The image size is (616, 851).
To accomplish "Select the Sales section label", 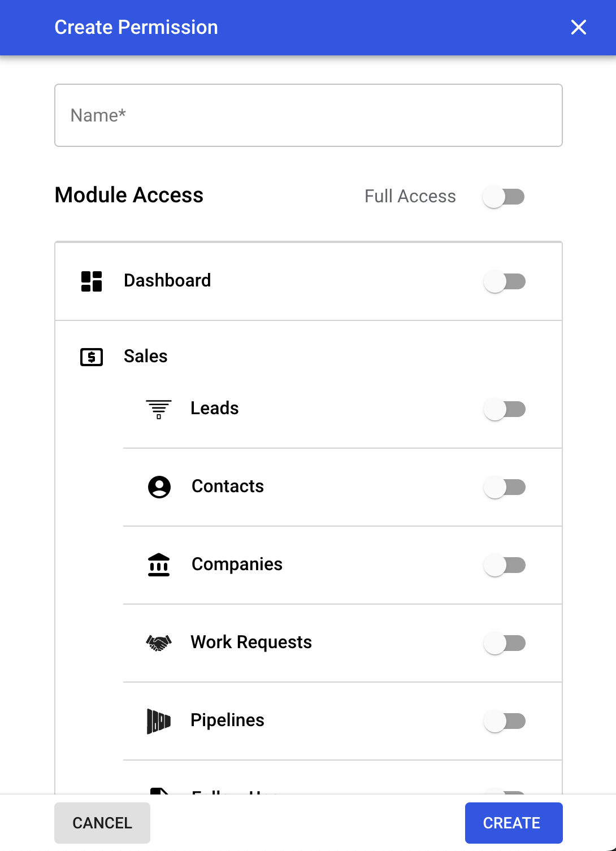I will (146, 357).
